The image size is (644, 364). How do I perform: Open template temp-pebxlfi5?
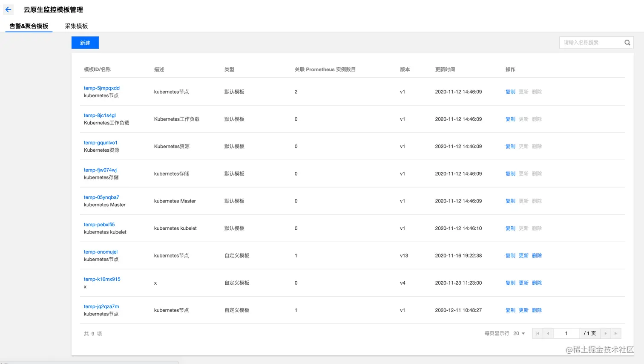pyautogui.click(x=99, y=225)
